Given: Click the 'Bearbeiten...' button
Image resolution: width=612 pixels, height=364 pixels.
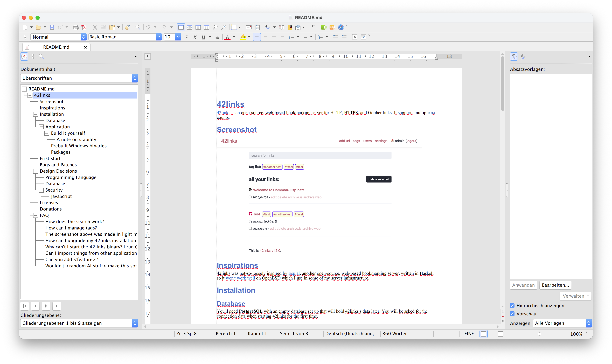Looking at the screenshot, I should [555, 285].
